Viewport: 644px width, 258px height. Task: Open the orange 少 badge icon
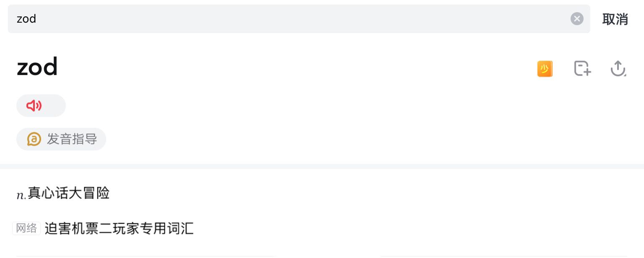pyautogui.click(x=545, y=69)
